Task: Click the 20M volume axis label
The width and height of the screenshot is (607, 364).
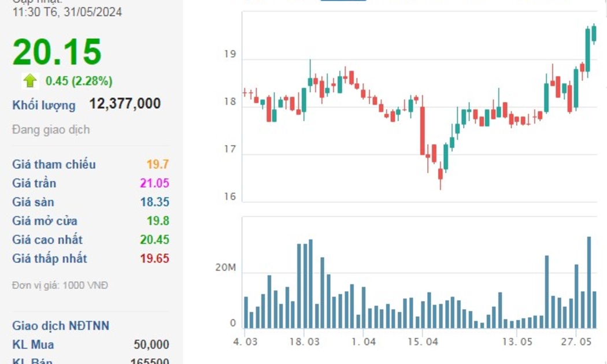Action: [x=225, y=268]
